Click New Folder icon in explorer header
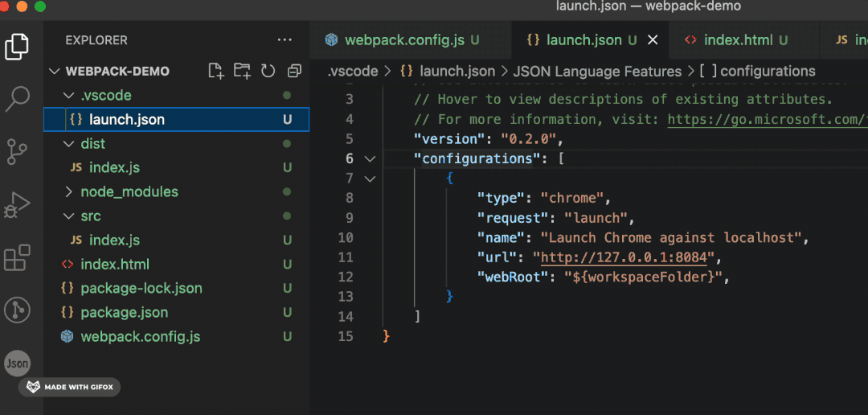This screenshot has height=415, width=868. tap(242, 71)
